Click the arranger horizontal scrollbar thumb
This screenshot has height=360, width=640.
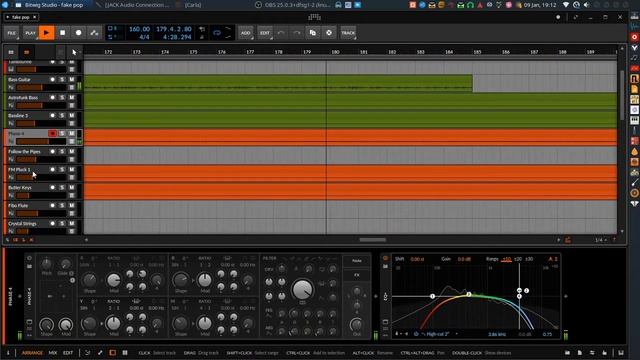coord(373,240)
